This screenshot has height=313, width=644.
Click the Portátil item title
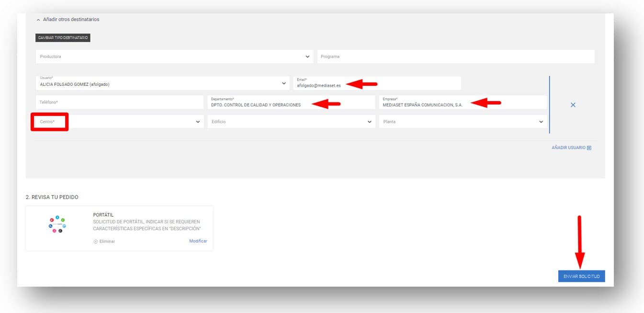pyautogui.click(x=103, y=215)
